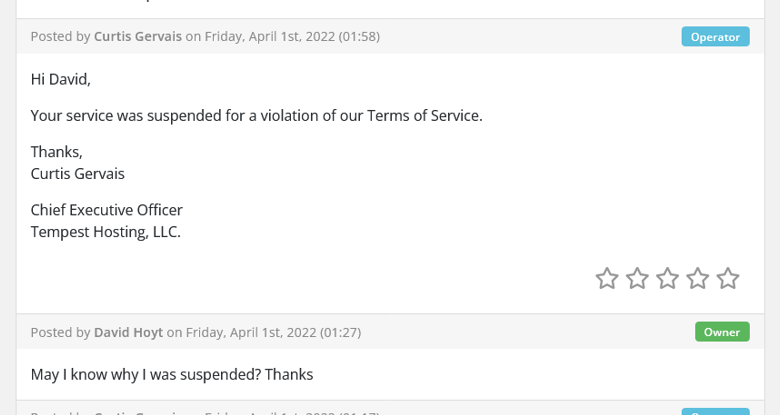This screenshot has width=780, height=415.
Task: Click the "Thanks," line in Curtis's reply
Action: [57, 152]
